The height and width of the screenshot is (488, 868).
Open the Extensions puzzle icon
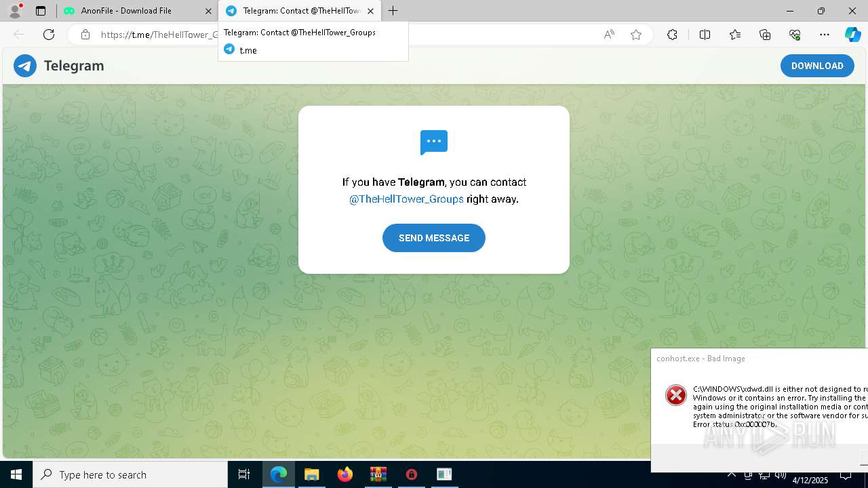(x=672, y=35)
